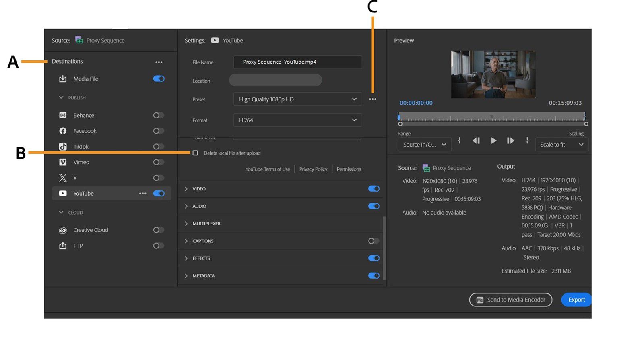
Task: Open the YouTube Terms of Use link
Action: tap(268, 169)
